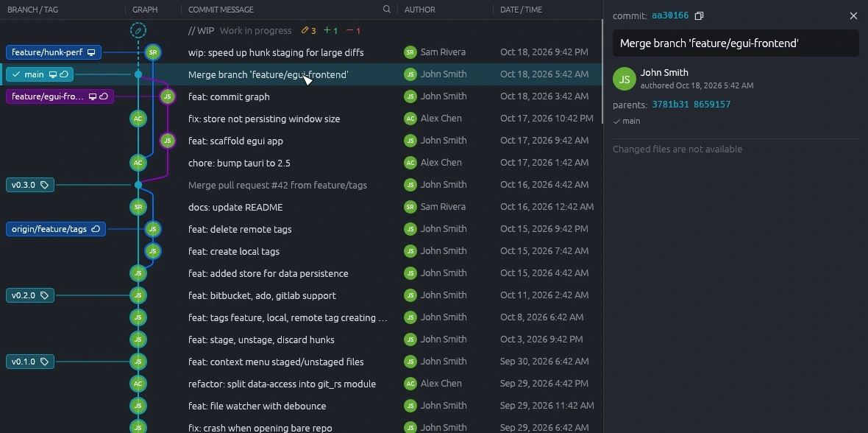Click JS graph node for v0.2.0 commit
This screenshot has width=868, height=433.
[x=138, y=295]
